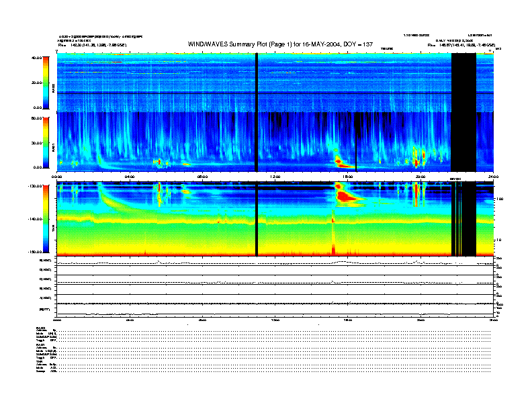Click the 24:00 time axis label
Image resolution: width=532 pixels, height=411 pixels.
492,177
